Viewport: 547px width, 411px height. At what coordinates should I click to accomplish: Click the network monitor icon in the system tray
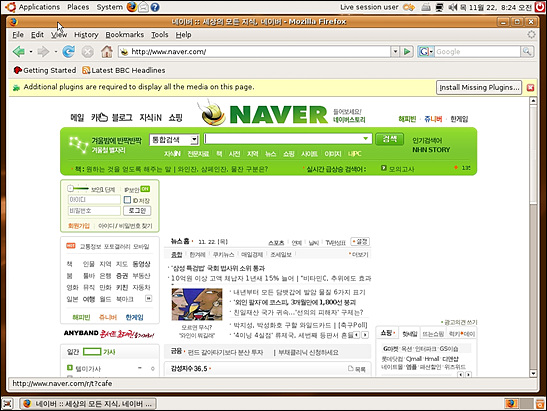439,7
